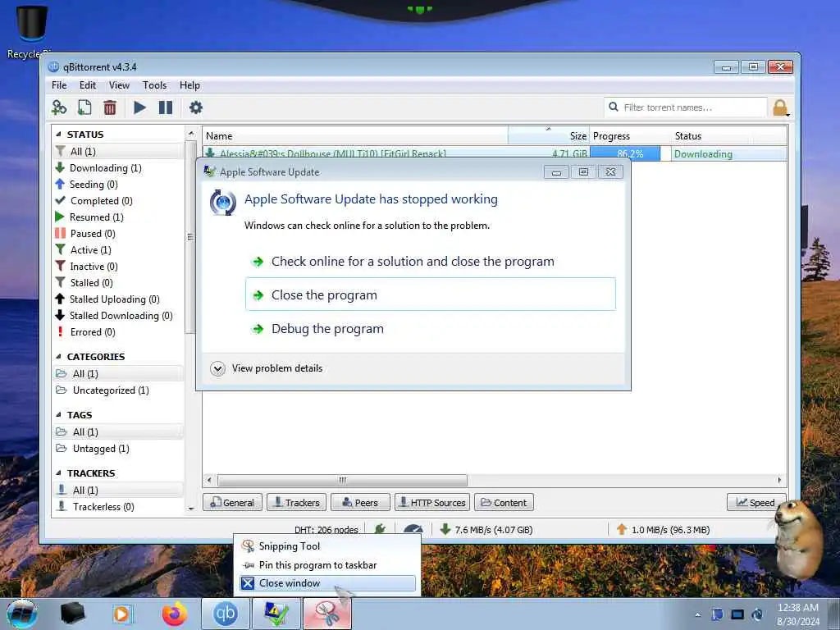Open the File menu
840x630 pixels.
(x=59, y=85)
